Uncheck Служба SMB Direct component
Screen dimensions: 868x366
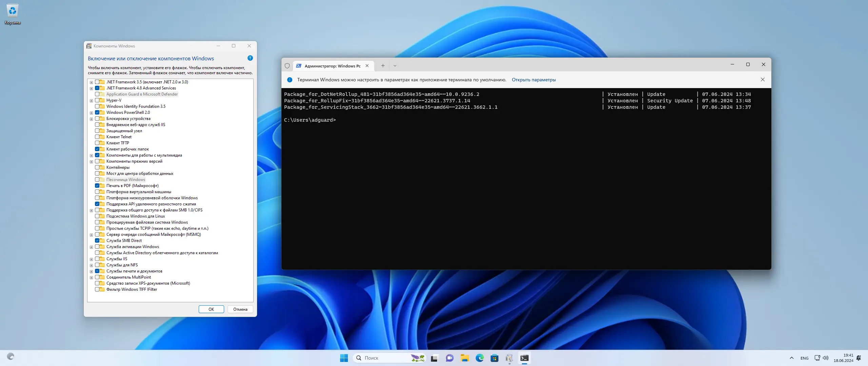97,241
